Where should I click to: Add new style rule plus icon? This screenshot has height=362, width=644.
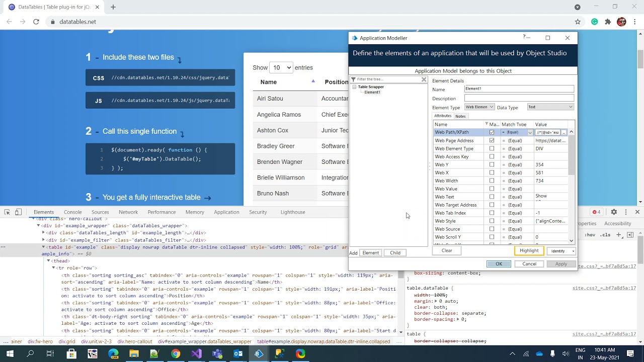tap(620, 235)
